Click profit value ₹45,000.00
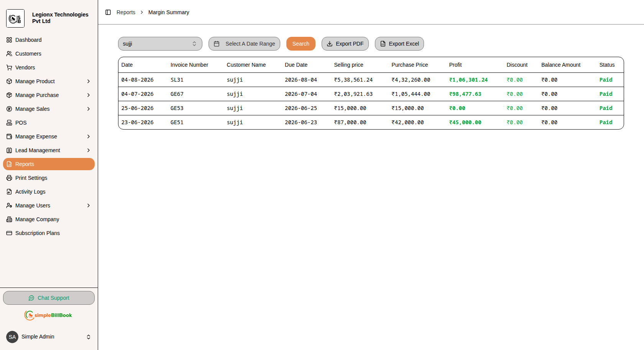The image size is (644, 350). point(465,122)
